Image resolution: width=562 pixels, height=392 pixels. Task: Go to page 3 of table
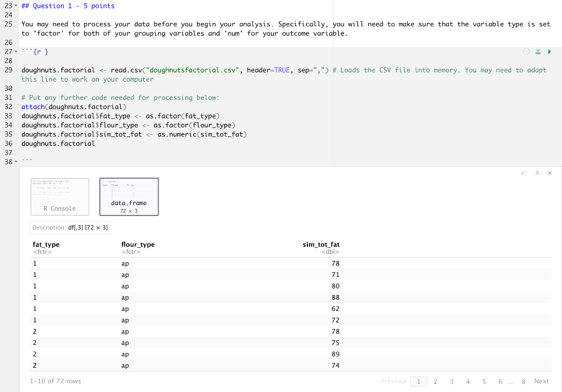point(452,382)
